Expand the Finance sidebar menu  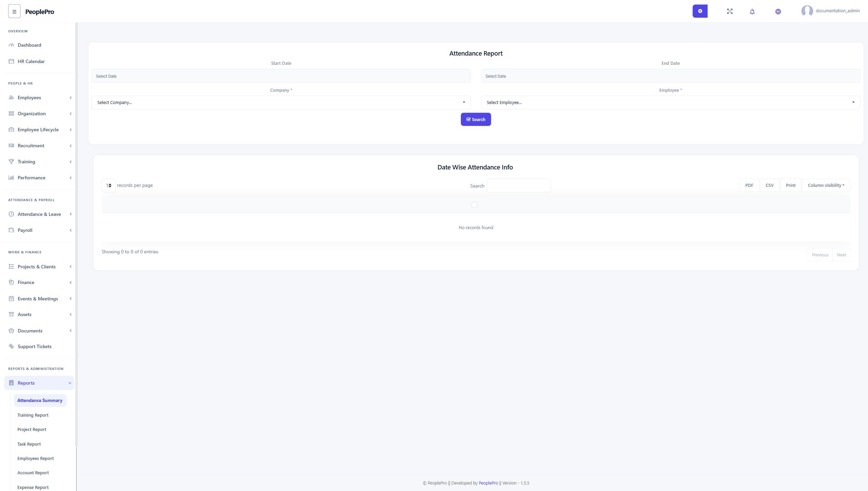point(39,282)
